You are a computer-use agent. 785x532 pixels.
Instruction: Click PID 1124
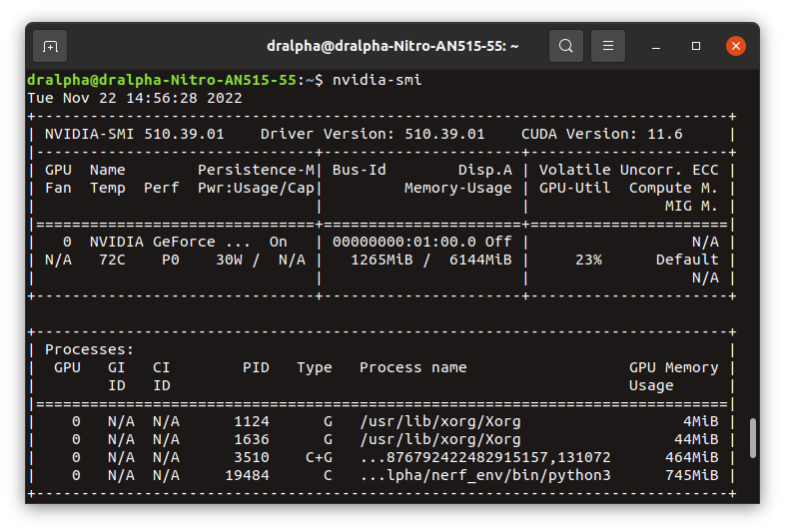click(252, 422)
